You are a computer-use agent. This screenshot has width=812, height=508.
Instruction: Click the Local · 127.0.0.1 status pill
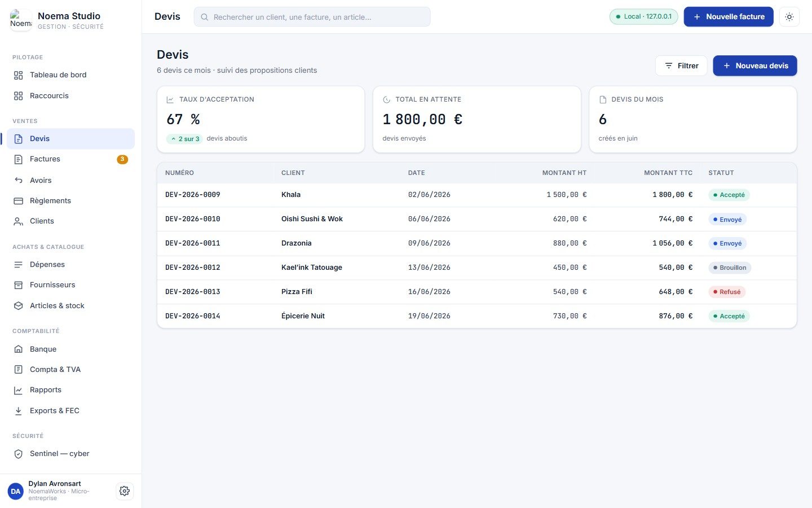[643, 16]
